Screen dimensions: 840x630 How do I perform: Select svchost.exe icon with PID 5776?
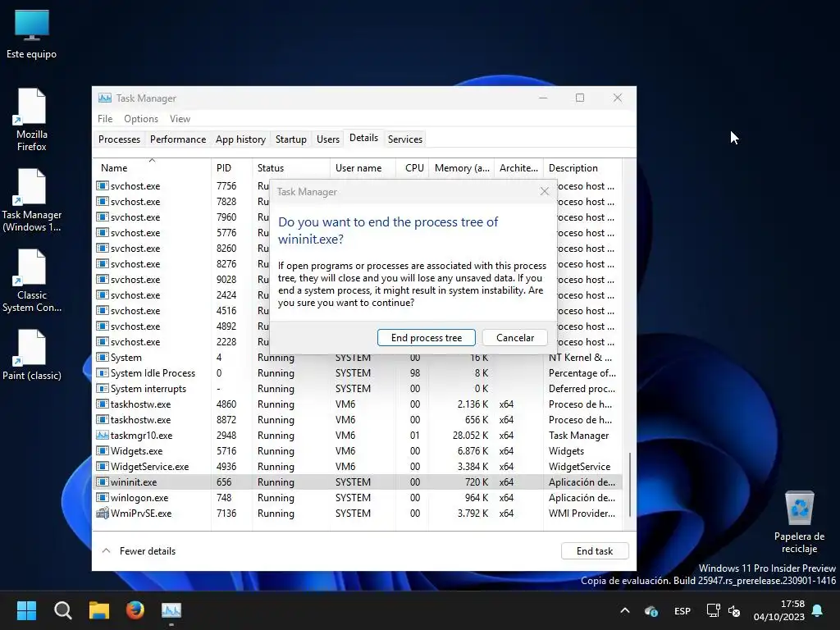click(103, 232)
